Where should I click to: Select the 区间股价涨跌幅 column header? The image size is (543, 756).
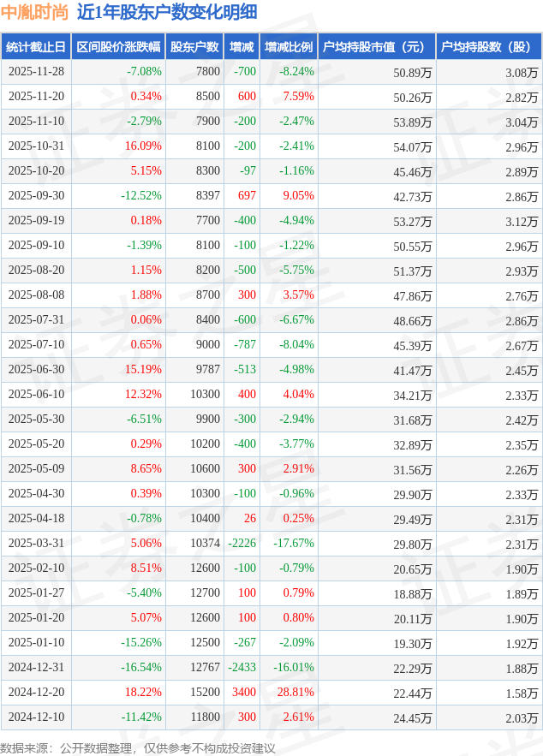pyautogui.click(x=117, y=47)
